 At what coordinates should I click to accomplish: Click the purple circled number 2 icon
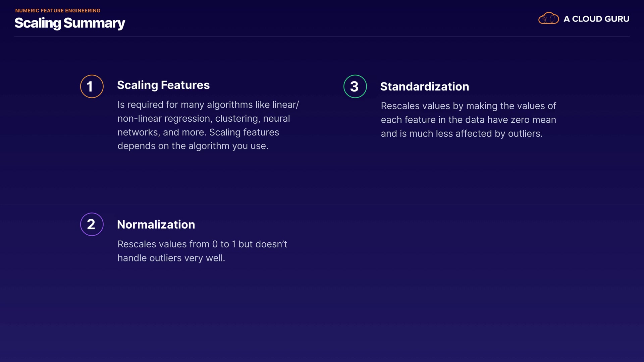92,224
